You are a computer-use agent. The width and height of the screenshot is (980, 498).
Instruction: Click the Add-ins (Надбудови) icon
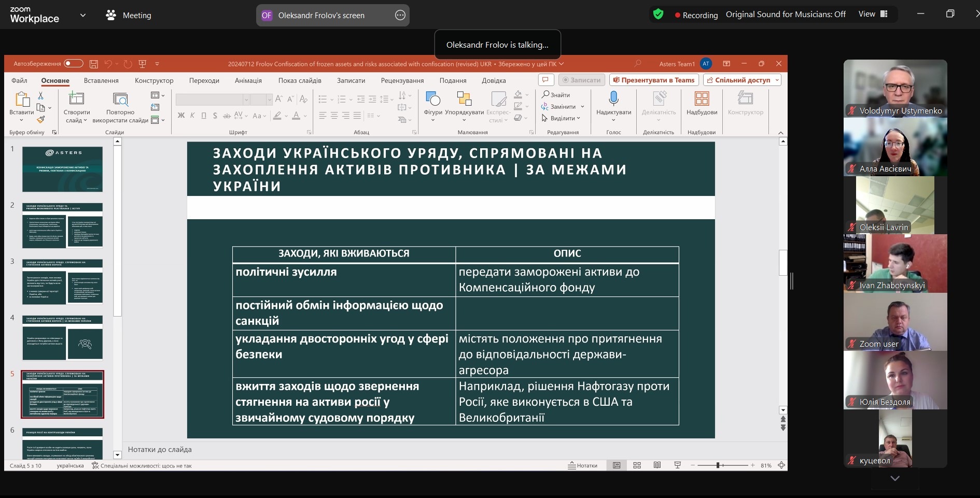(x=702, y=98)
